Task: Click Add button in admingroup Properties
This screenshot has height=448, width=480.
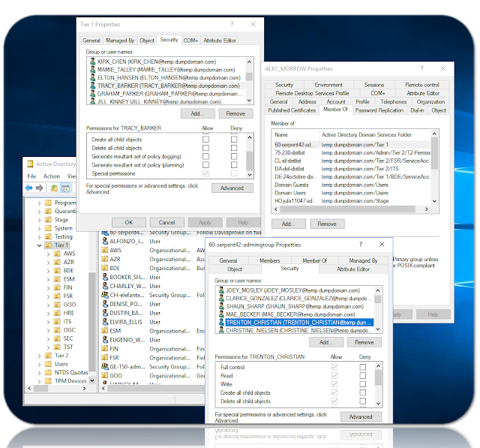Action: [326, 342]
